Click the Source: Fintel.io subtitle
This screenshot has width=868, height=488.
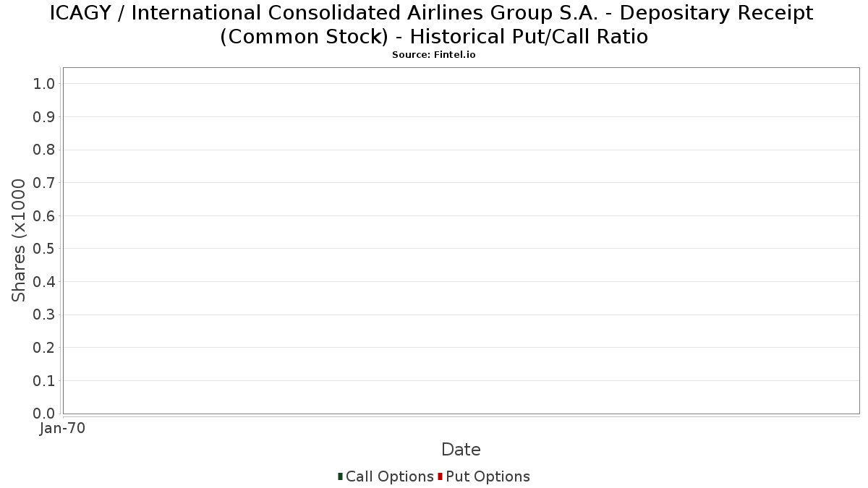(x=434, y=55)
